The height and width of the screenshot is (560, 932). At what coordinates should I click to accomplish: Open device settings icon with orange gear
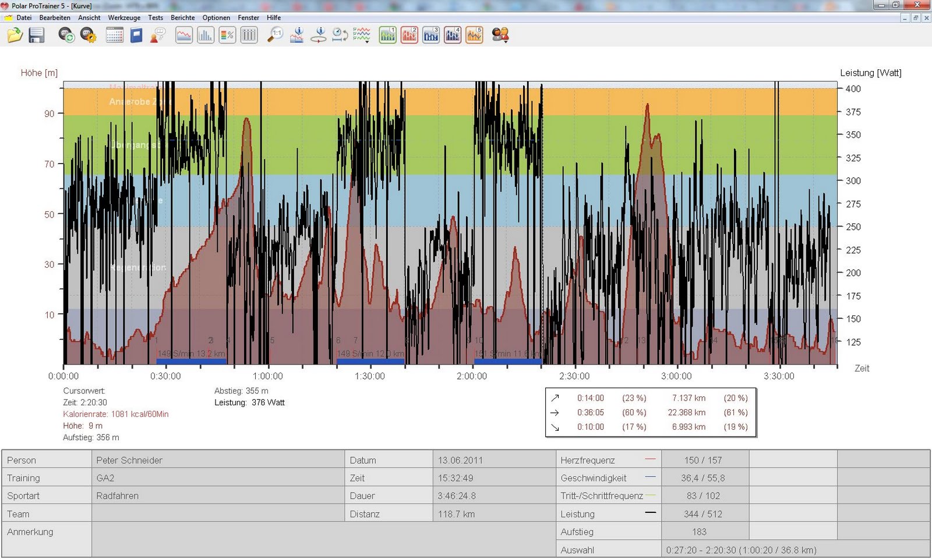click(88, 36)
